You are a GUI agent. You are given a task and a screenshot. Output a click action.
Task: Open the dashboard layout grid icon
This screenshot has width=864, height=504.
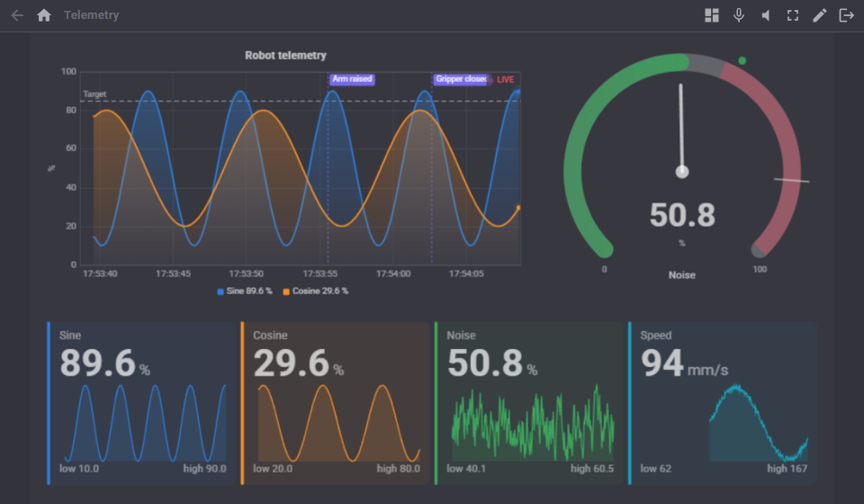pyautogui.click(x=712, y=15)
